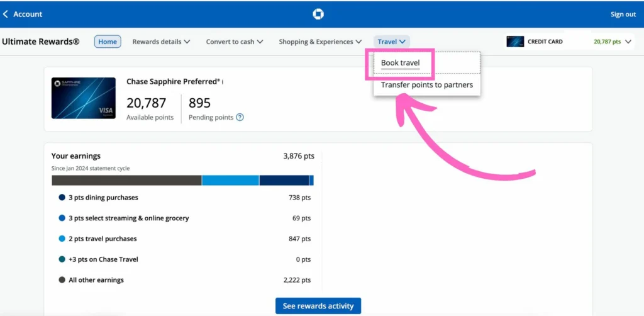This screenshot has width=644, height=316.
Task: Expand the Convert to cash menu
Action: pos(235,42)
